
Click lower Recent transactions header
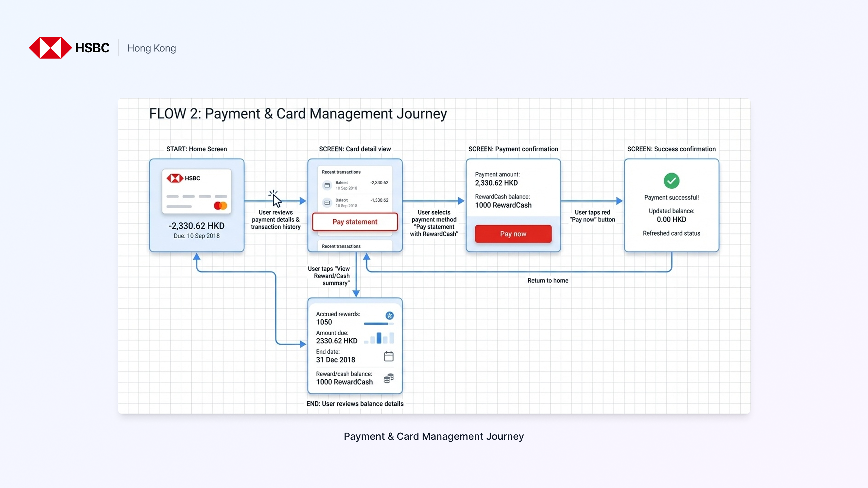341,246
